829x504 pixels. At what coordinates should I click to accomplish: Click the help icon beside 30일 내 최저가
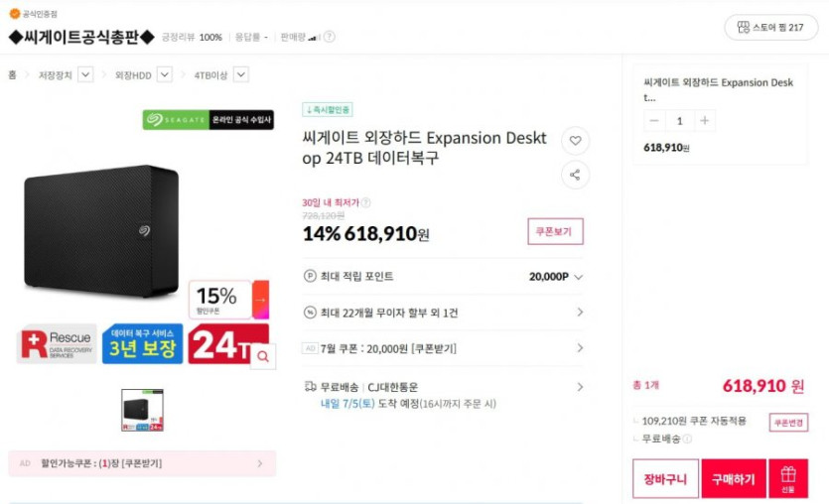click(x=365, y=202)
